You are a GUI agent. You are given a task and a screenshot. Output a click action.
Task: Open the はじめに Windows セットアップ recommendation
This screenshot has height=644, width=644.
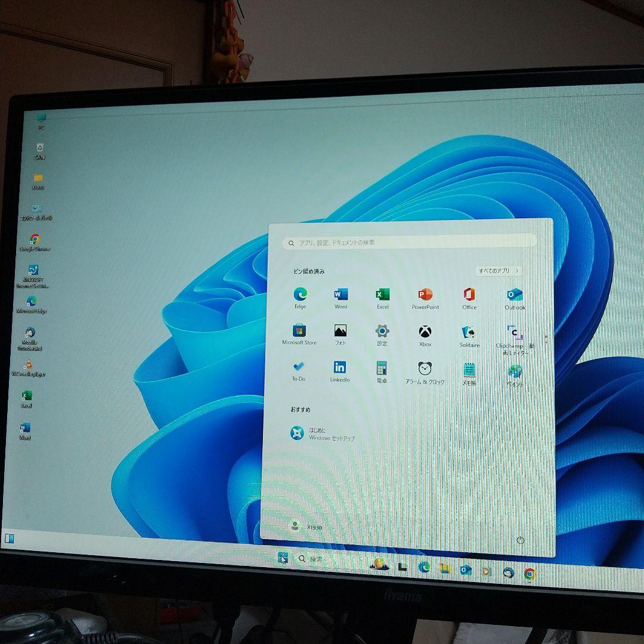click(323, 434)
